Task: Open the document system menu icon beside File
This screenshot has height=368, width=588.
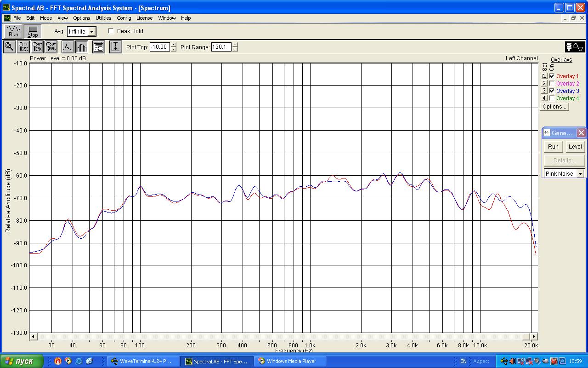Action: (x=7, y=18)
